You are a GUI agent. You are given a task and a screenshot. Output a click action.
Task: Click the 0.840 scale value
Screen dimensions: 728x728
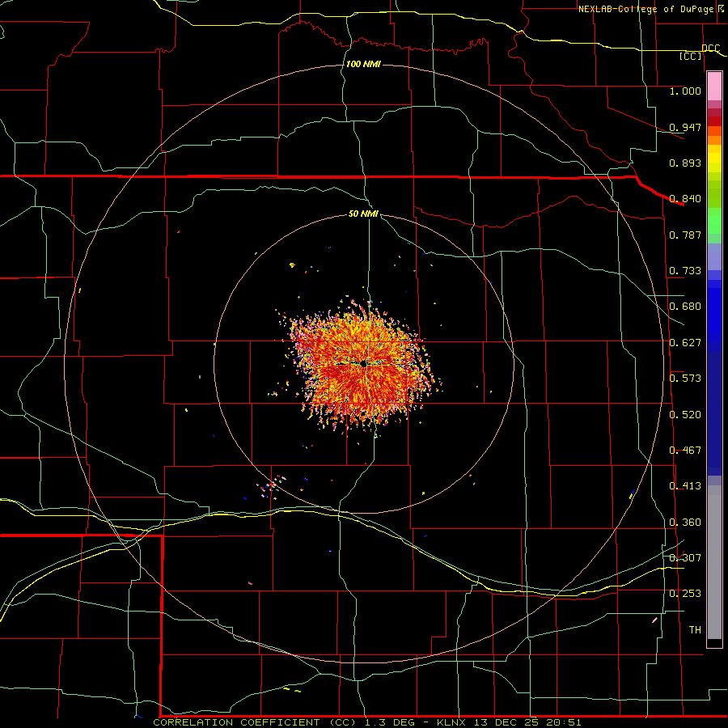pos(685,199)
